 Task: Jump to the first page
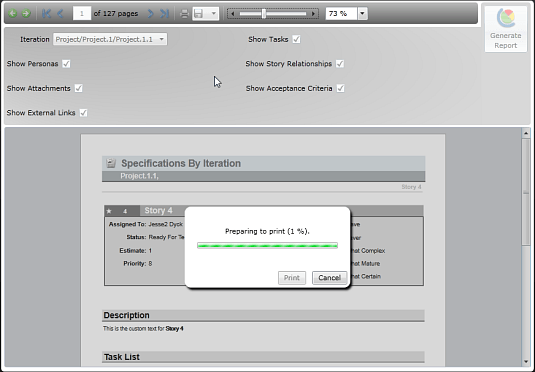[46, 14]
